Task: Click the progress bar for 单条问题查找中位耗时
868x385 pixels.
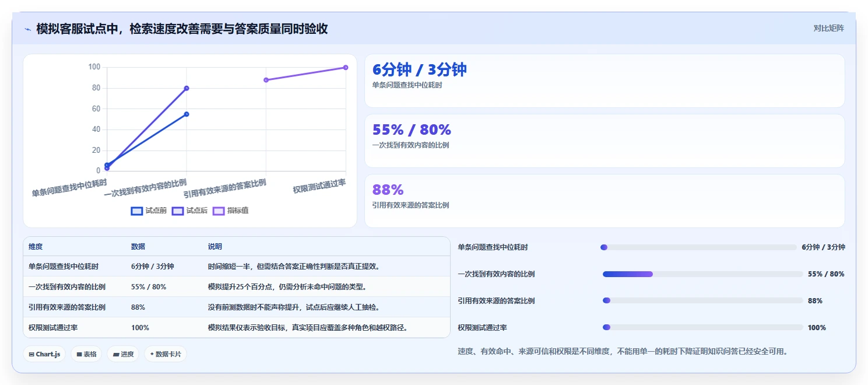Action: pyautogui.click(x=698, y=247)
